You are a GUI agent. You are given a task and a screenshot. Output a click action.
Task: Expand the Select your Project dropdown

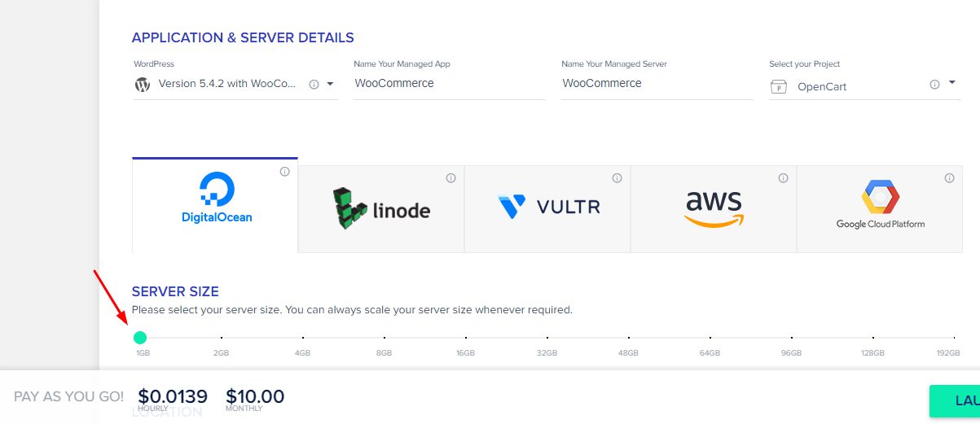(x=951, y=83)
